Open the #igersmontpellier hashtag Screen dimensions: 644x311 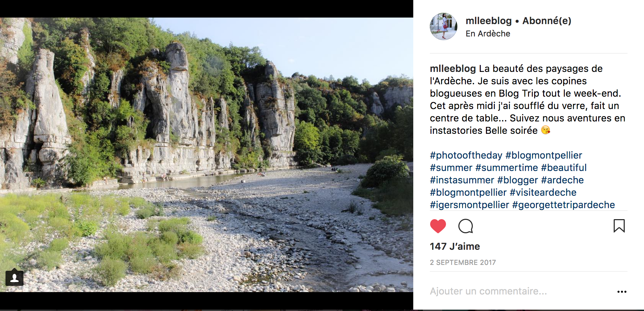click(469, 205)
